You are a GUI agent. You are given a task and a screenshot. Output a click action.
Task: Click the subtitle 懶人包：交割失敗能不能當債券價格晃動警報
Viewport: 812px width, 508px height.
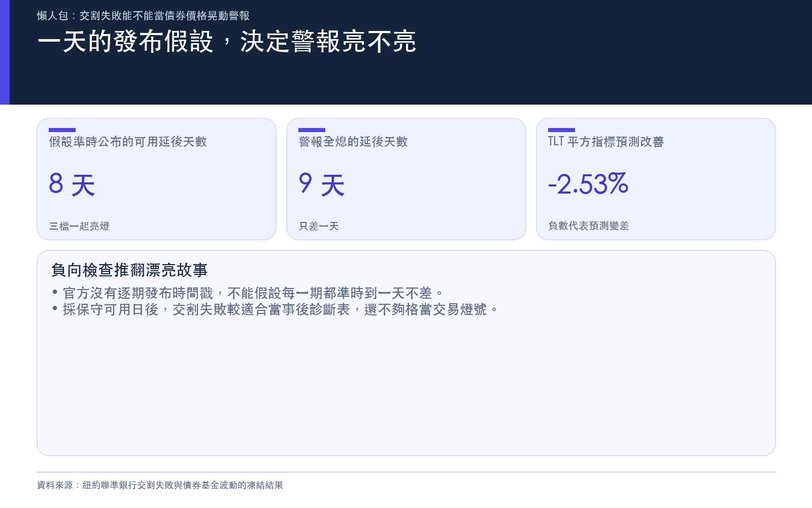click(x=143, y=16)
